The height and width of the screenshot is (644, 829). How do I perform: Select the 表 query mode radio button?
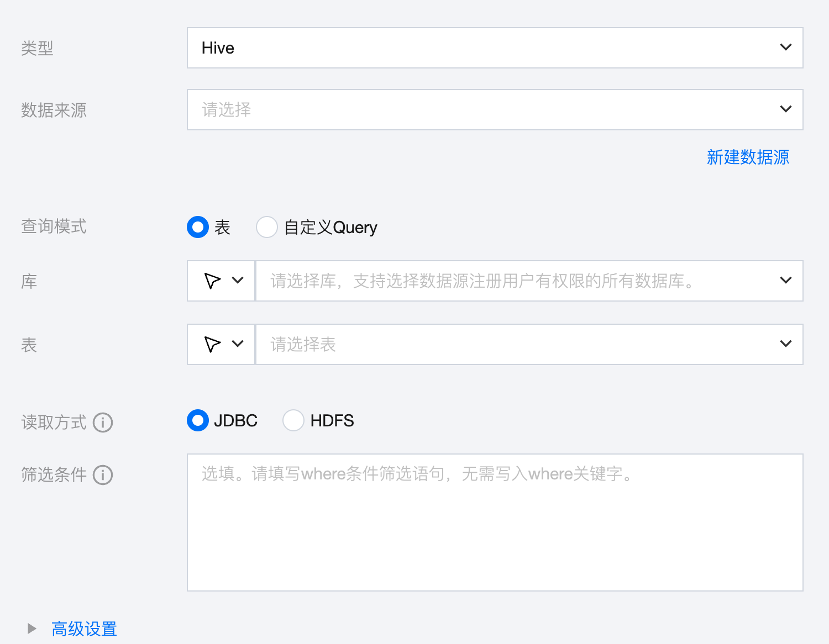(x=198, y=227)
